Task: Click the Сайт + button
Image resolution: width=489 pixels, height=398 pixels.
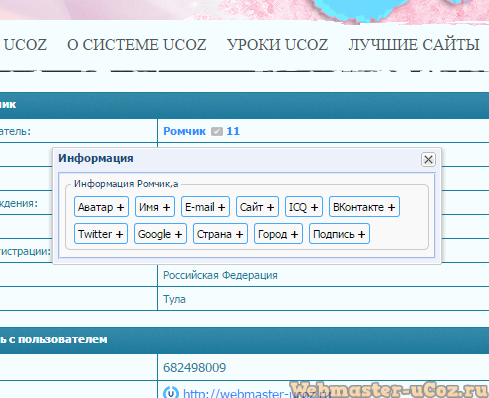Action: (257, 207)
